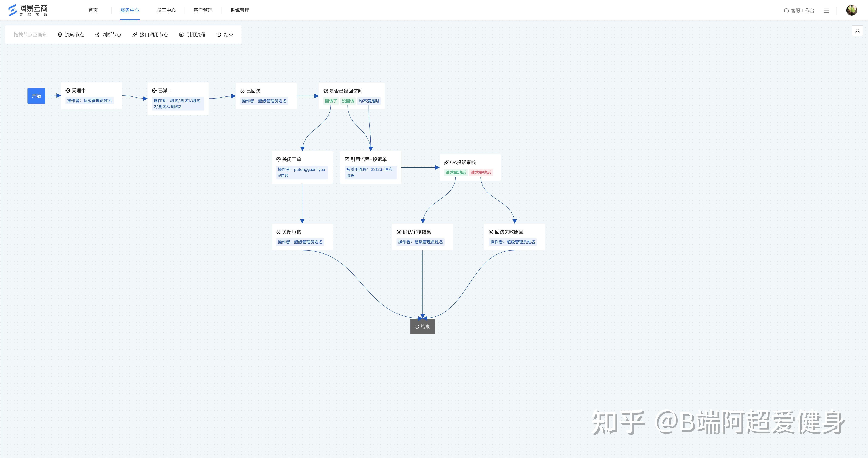Viewport: 868px width, 458px height.
Task: Click the exit fullscreen icon at top right
Action: pyautogui.click(x=857, y=31)
